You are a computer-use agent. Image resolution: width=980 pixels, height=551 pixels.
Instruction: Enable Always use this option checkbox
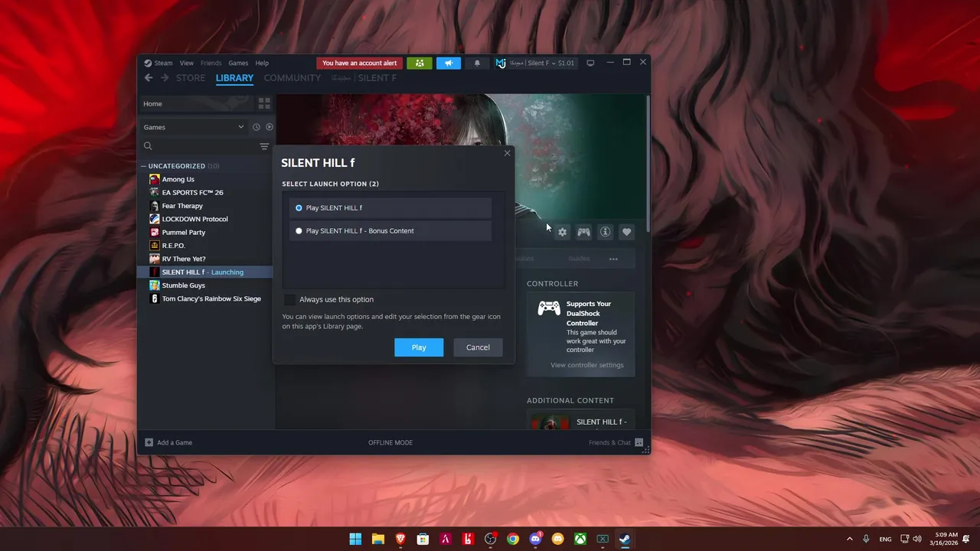click(x=289, y=299)
